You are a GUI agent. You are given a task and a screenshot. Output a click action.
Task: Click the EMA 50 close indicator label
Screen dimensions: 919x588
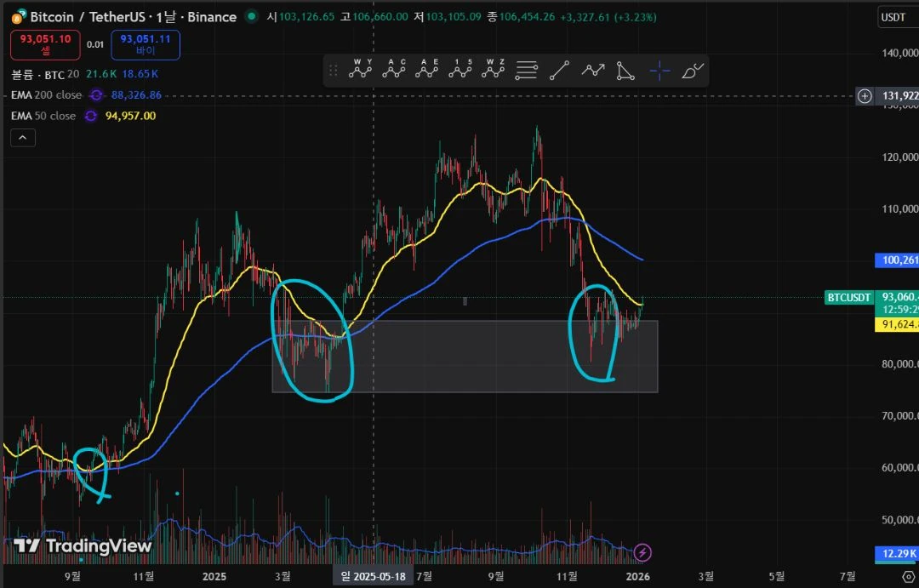[x=43, y=116]
